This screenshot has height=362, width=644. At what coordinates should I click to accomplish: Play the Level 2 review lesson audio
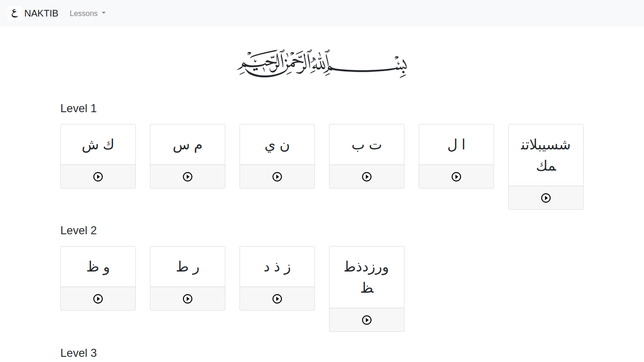tap(366, 320)
